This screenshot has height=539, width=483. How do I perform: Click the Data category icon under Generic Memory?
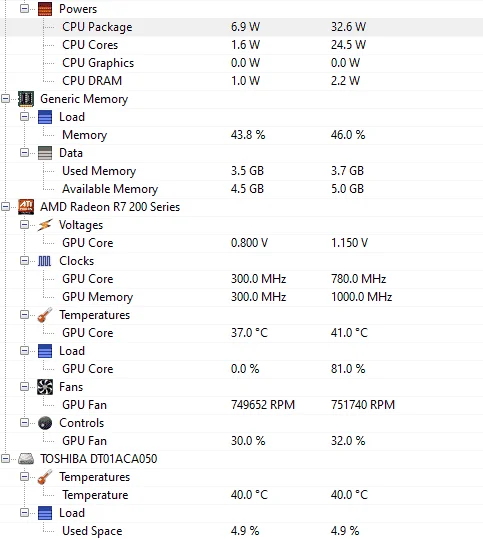pyautogui.click(x=45, y=153)
